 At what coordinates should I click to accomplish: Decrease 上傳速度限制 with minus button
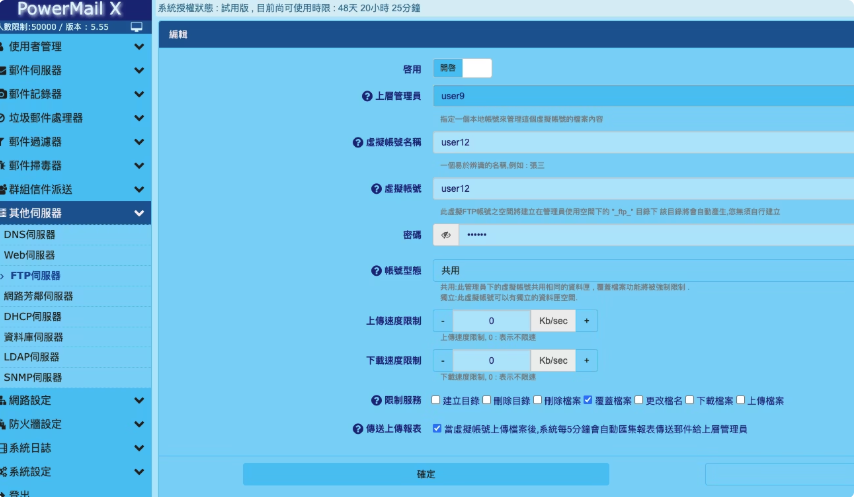[443, 321]
